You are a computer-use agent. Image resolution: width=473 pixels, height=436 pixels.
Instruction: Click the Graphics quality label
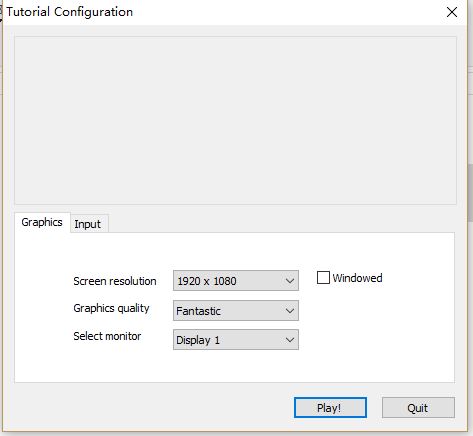pyautogui.click(x=111, y=308)
